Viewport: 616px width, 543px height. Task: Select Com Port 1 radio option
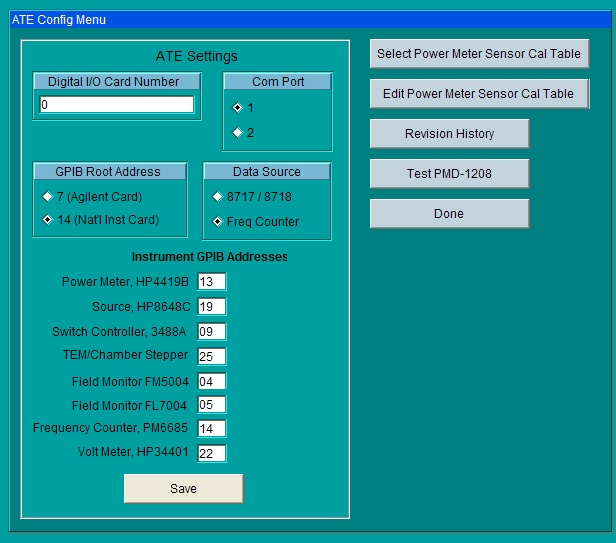[x=238, y=107]
